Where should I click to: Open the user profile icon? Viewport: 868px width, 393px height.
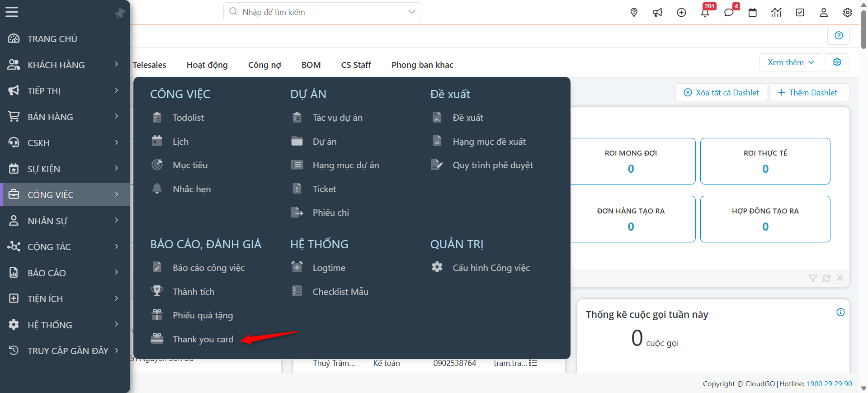824,12
